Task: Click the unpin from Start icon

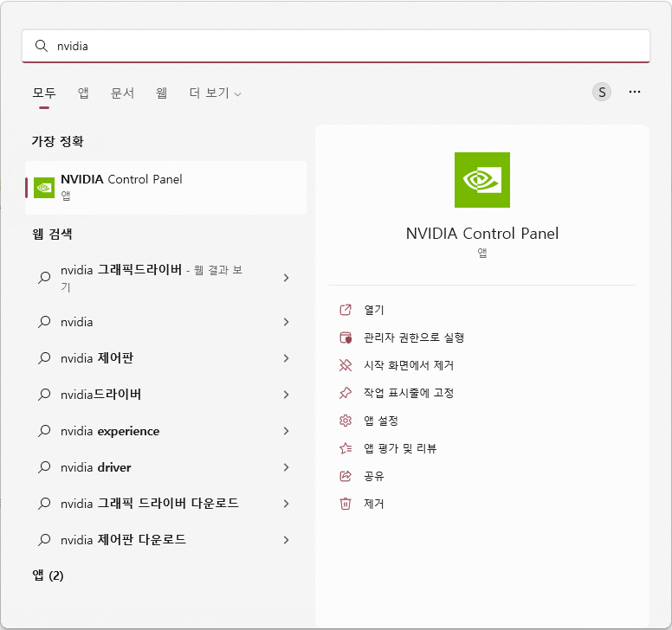Action: point(346,365)
